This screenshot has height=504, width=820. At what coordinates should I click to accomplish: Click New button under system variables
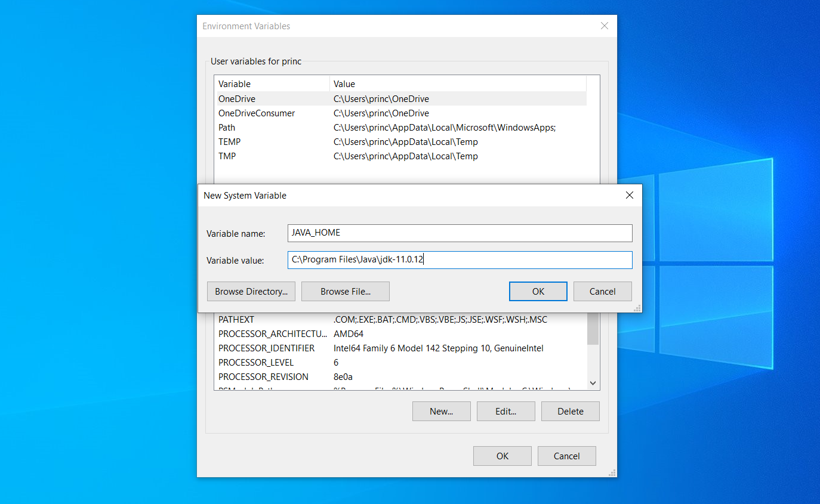point(442,412)
